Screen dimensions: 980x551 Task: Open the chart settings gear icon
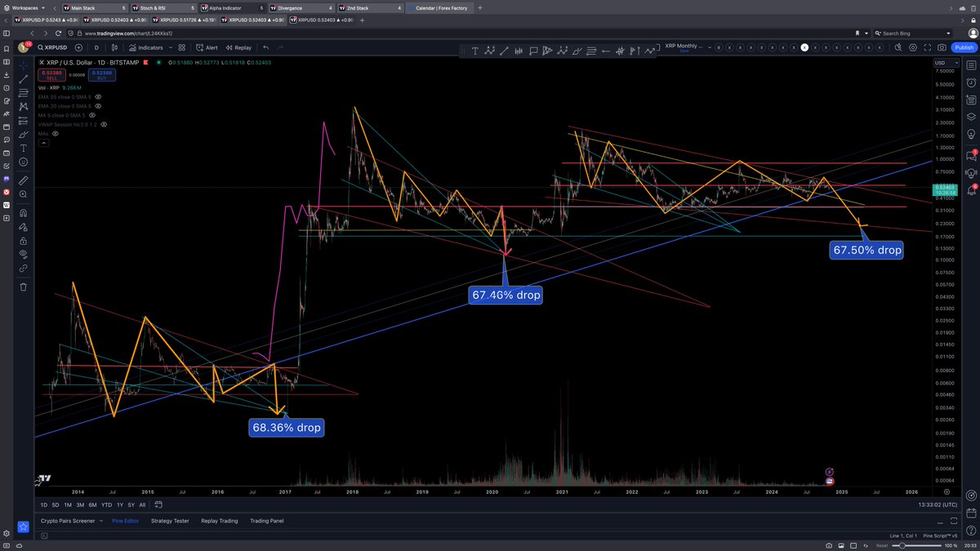pyautogui.click(x=913, y=47)
